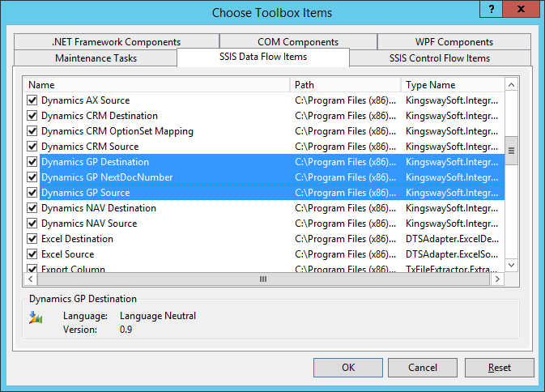The height and width of the screenshot is (392, 545).
Task: Toggle the Dynamics GP Source checkbox
Action: pyautogui.click(x=32, y=193)
